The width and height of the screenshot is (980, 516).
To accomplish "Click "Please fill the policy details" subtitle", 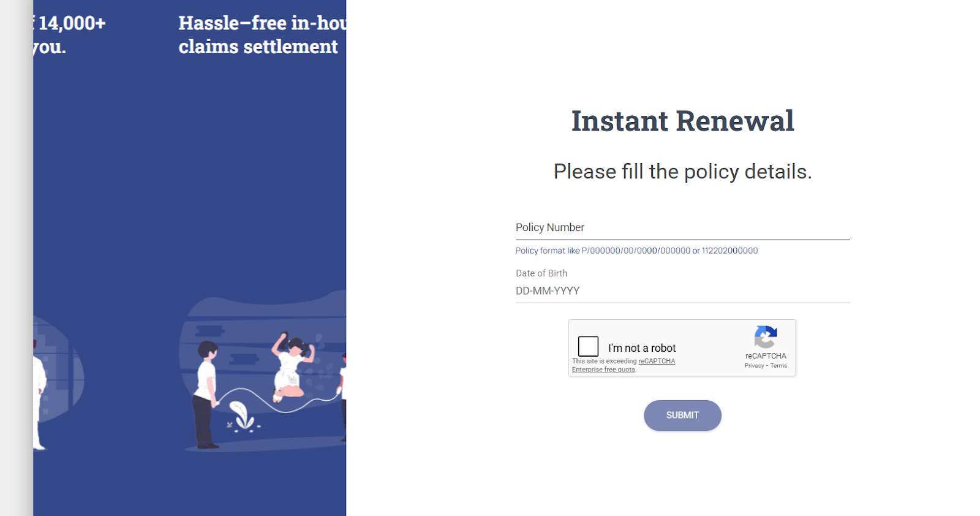I will (682, 172).
